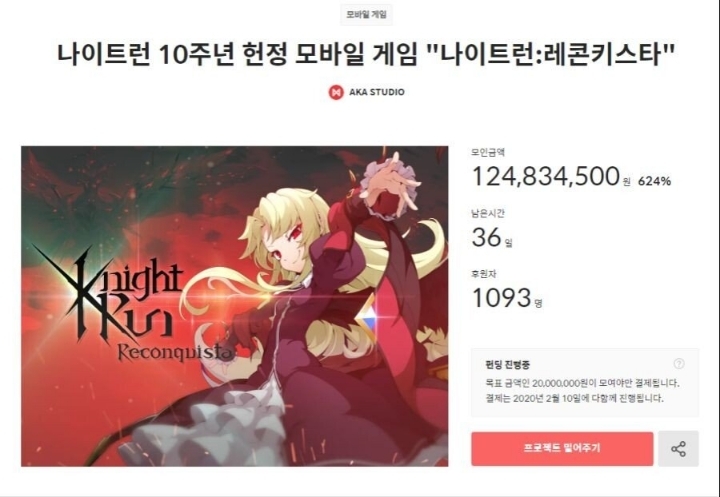The image size is (720, 497).
Task: Open the Knight Run project main image
Action: 235,306
